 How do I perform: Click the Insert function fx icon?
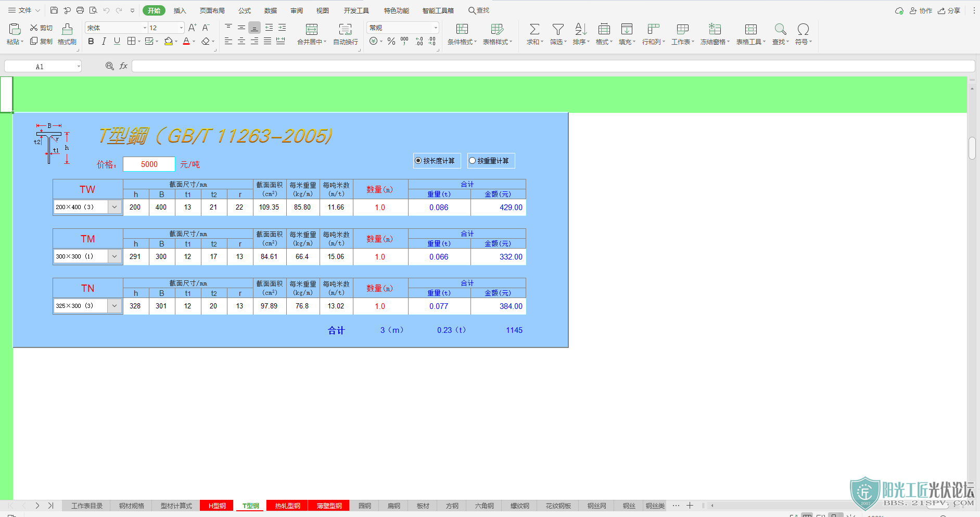click(x=123, y=66)
